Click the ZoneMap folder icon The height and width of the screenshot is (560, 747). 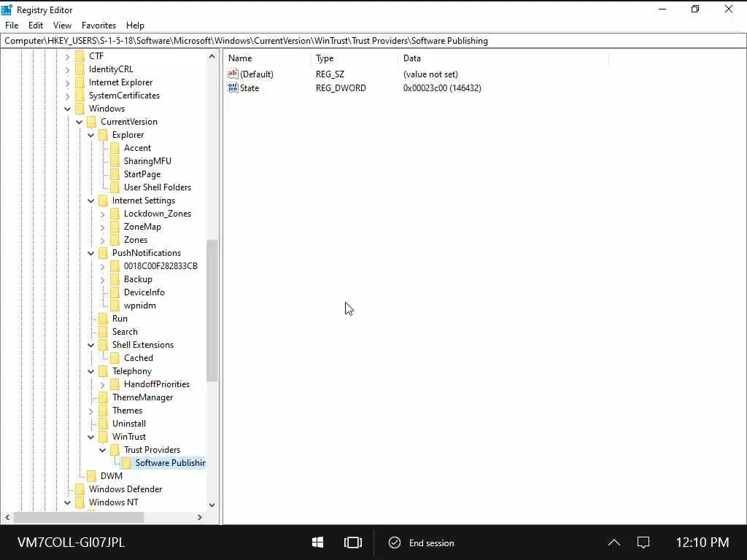click(115, 227)
